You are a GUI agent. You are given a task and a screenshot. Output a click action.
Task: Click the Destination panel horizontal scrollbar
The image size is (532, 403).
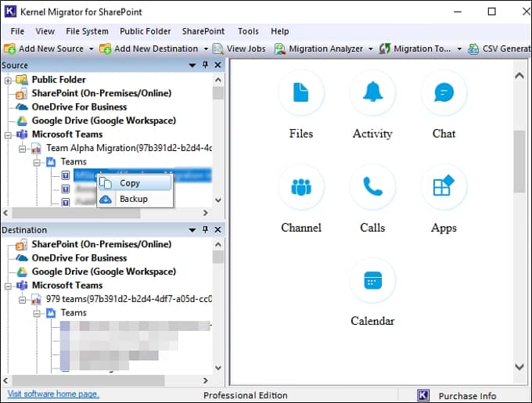(88, 380)
